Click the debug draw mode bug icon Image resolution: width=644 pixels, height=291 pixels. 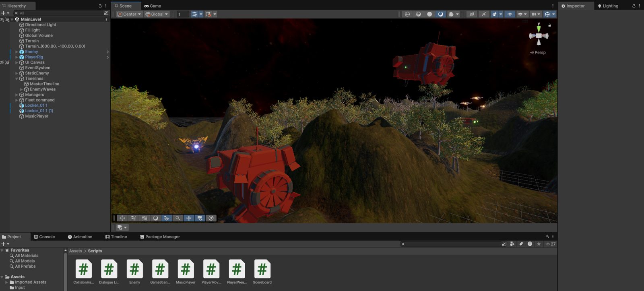pyautogui.click(x=451, y=14)
